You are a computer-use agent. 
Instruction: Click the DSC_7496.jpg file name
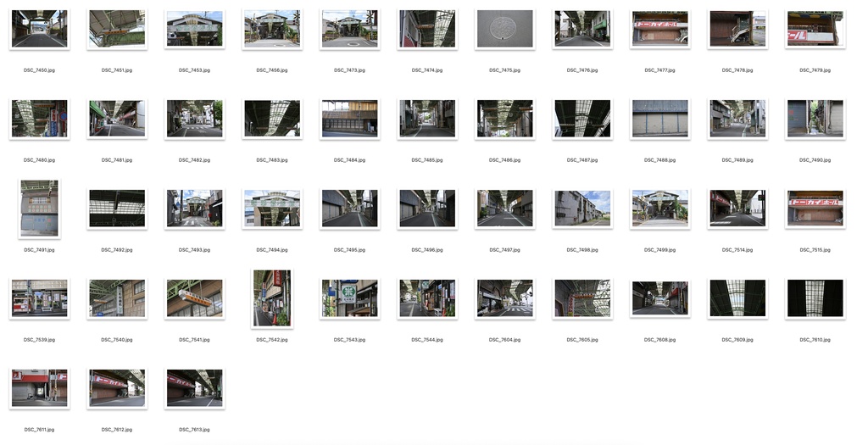point(427,249)
